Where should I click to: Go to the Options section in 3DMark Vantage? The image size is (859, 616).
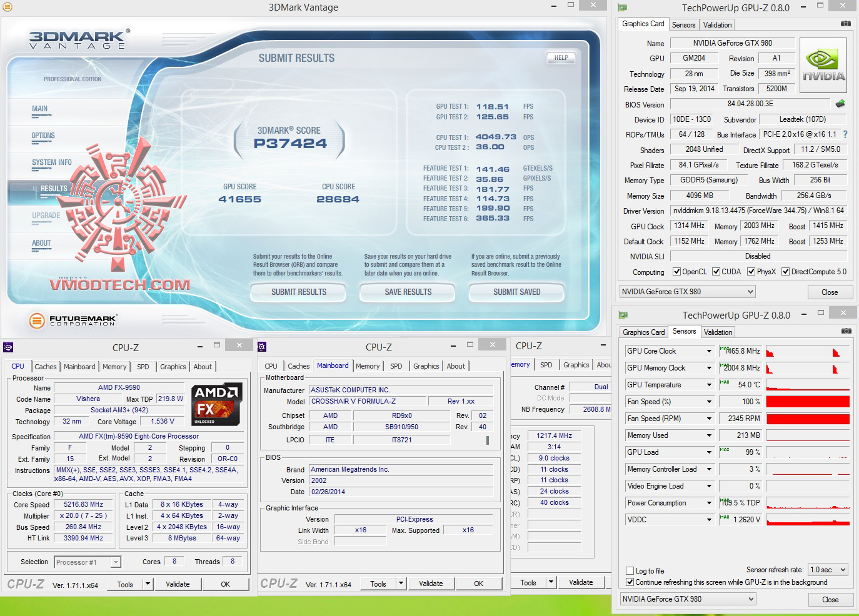pos(43,136)
